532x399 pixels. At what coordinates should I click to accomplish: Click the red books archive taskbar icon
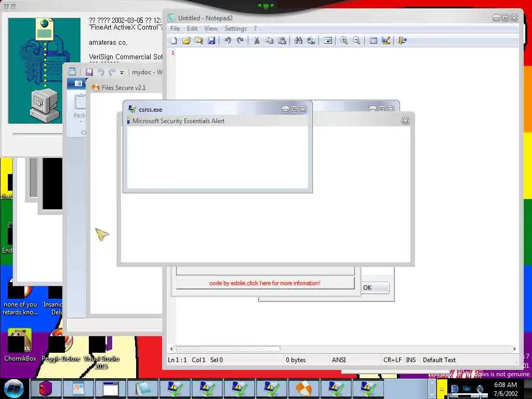click(46, 389)
